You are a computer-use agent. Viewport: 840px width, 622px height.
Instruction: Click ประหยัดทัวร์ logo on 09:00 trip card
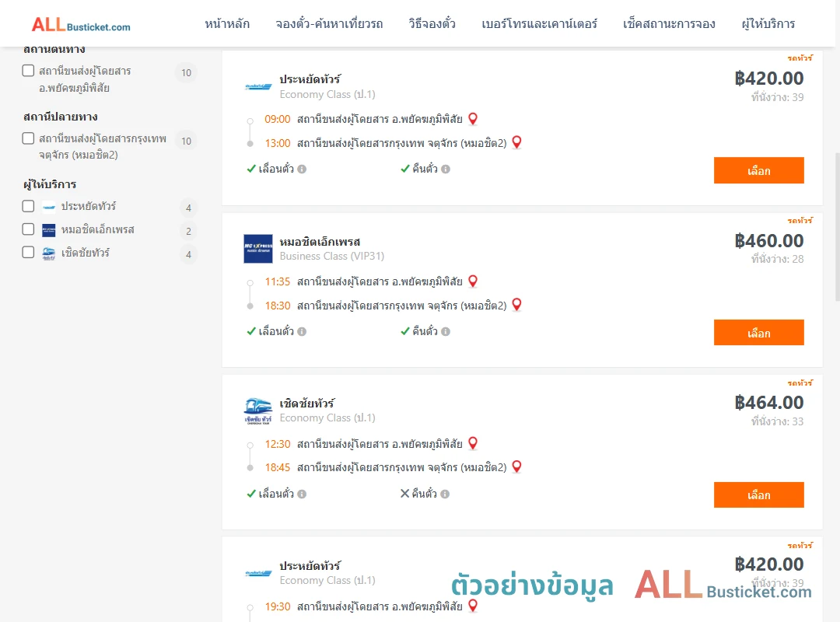point(258,86)
